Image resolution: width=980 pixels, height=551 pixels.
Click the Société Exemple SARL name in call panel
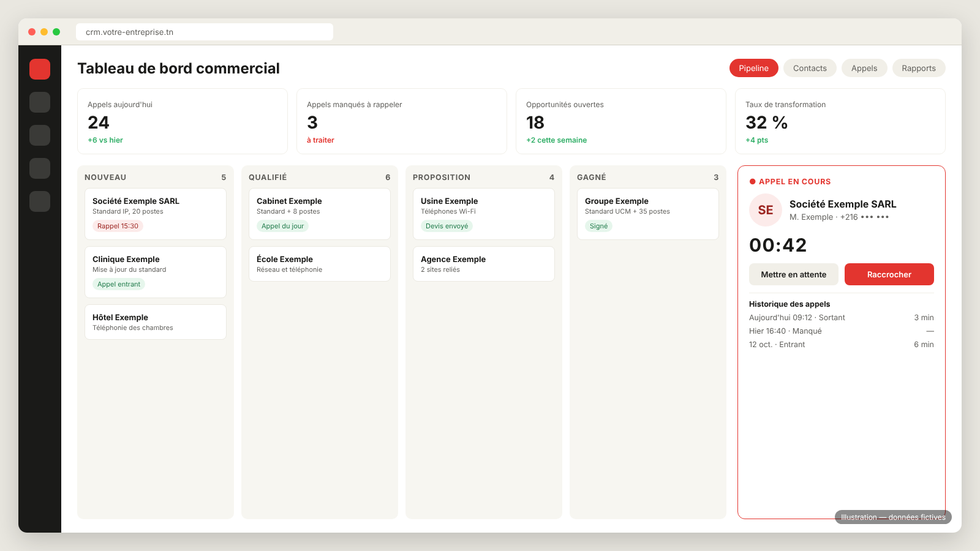point(843,204)
